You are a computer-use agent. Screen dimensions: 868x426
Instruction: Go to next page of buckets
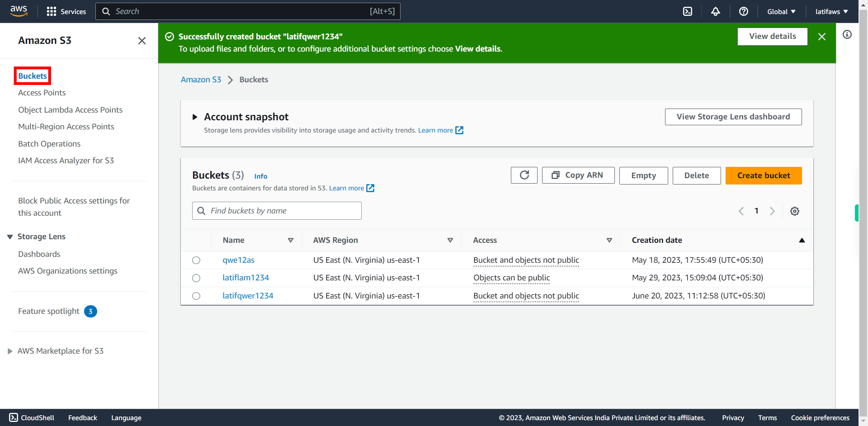[x=772, y=211]
